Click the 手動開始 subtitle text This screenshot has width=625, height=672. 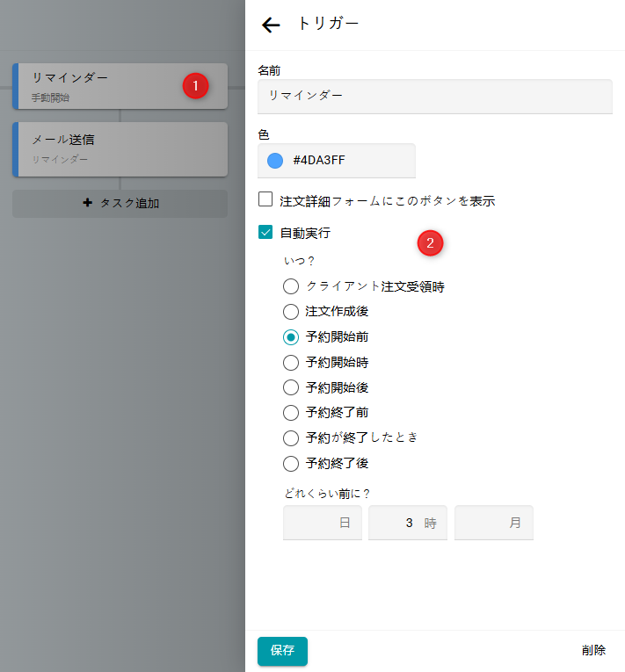point(51,98)
